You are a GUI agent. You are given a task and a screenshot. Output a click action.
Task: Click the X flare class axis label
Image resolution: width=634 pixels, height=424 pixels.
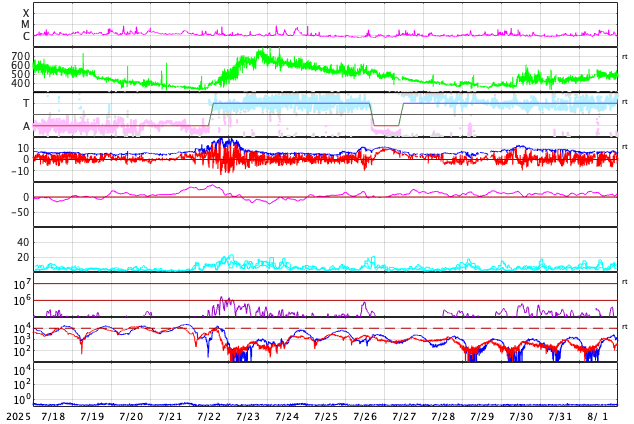tap(26, 13)
